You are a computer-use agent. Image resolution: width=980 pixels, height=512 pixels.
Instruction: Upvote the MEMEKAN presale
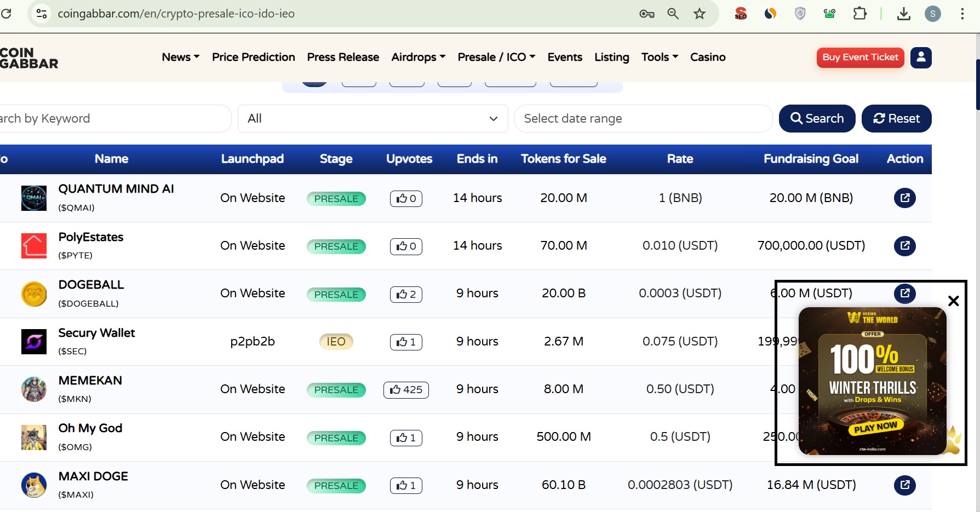[x=406, y=389]
